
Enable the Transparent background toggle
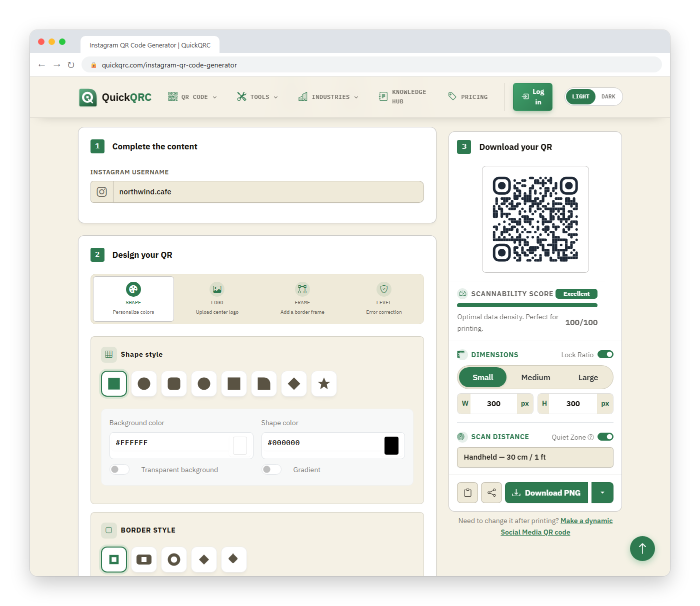point(119,470)
